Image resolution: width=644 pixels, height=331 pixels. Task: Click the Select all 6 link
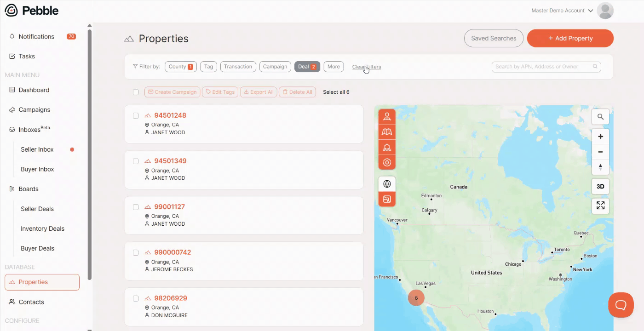click(336, 92)
